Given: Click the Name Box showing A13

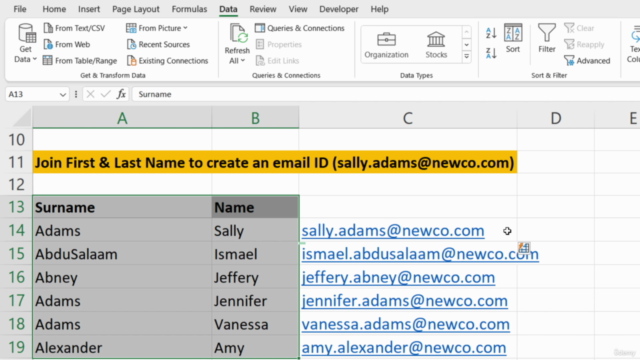Looking at the screenshot, I should [32, 94].
